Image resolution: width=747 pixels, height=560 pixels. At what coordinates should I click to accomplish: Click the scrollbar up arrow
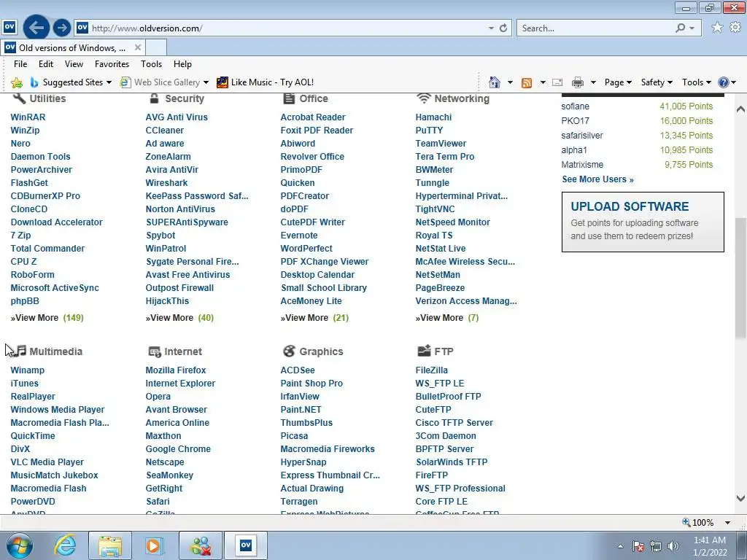(740, 109)
